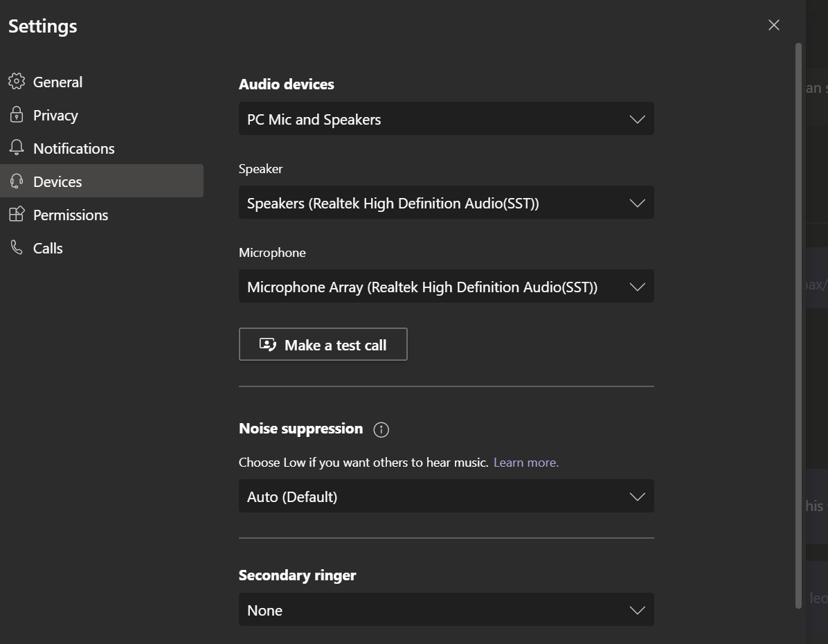Click the Devices headset icon
The height and width of the screenshot is (644, 828).
pos(17,181)
